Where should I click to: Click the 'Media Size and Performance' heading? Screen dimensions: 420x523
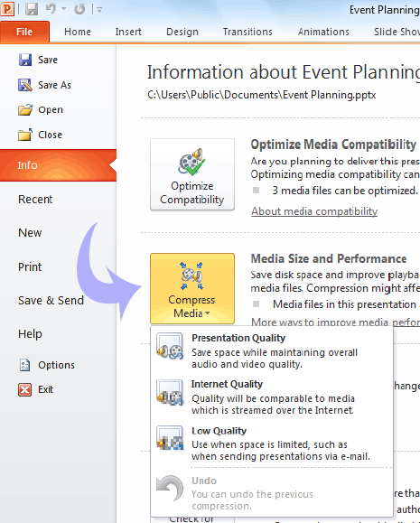[x=329, y=259]
